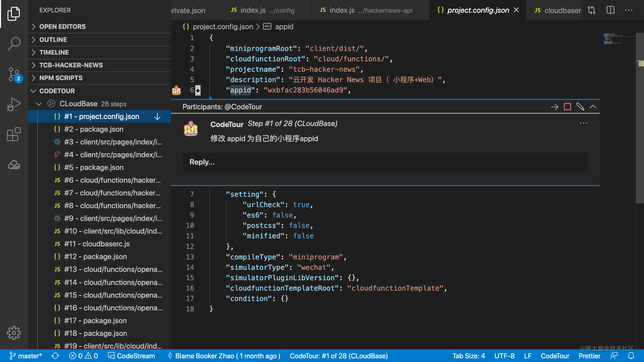The height and width of the screenshot is (362, 644).
Task: Collapse the CodeTour comment thread
Action: [593, 107]
